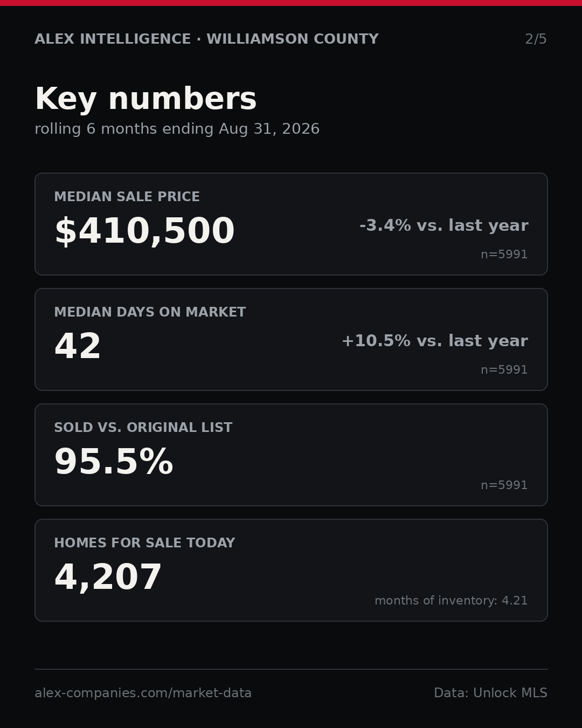
Task: Click the Alex Intelligence Williamson County header
Action: click(206, 39)
